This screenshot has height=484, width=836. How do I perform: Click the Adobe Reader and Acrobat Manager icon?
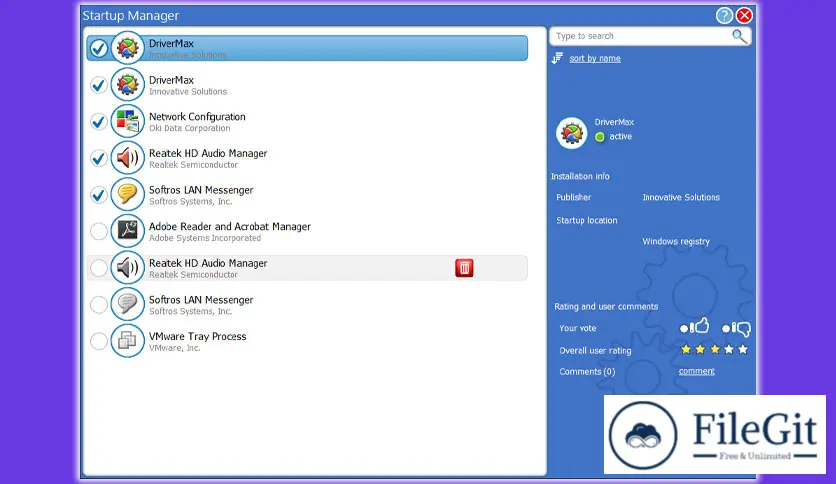(x=127, y=231)
